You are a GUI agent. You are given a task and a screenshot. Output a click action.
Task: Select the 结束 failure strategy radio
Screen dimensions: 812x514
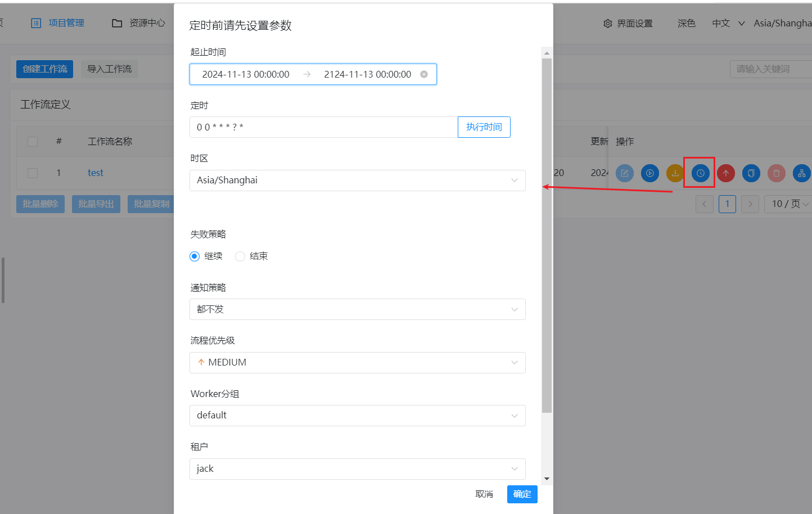240,256
